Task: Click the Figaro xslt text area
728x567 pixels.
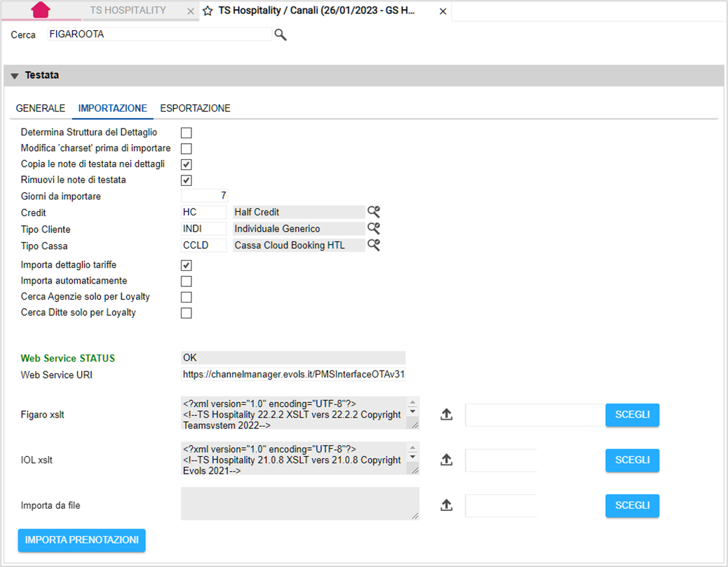Action: [295, 413]
